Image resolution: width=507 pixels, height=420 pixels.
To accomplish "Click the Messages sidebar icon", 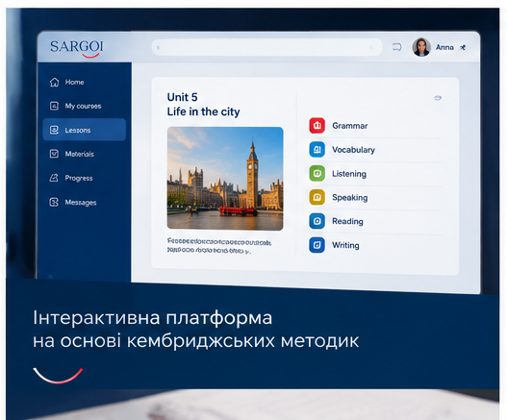I will click(54, 202).
